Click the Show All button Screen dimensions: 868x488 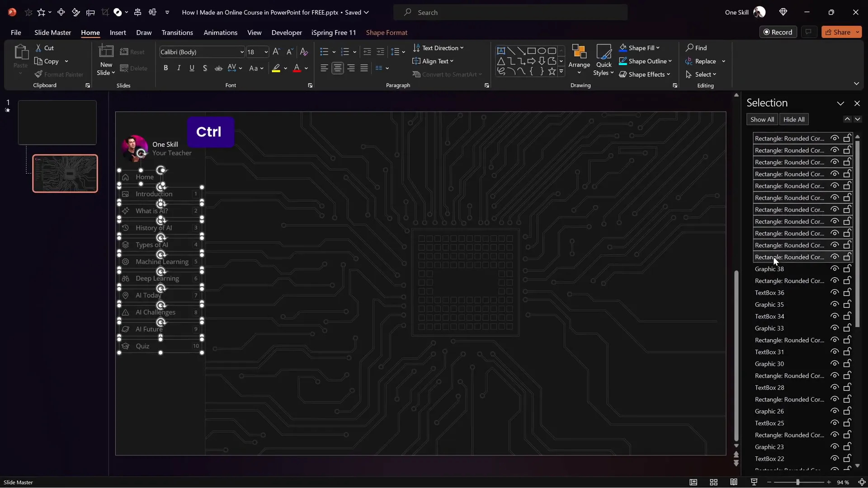(762, 119)
